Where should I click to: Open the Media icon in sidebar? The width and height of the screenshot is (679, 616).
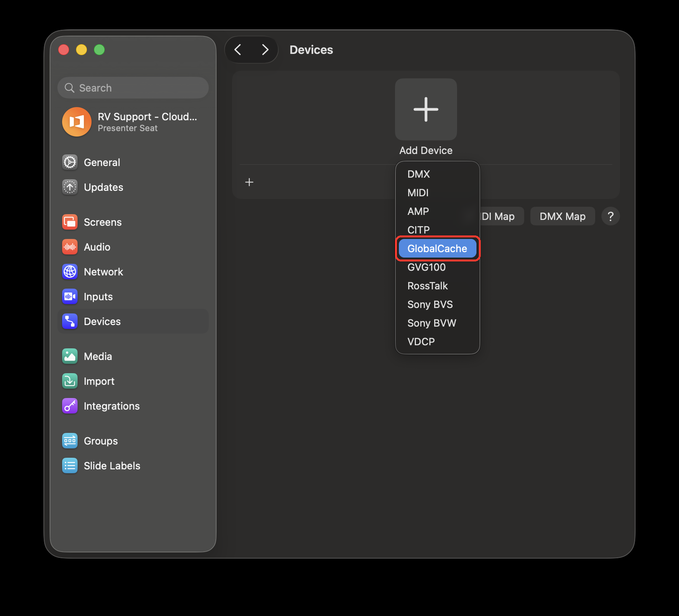70,356
